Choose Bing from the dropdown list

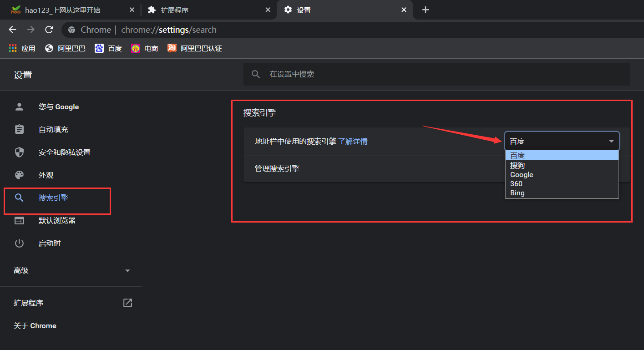562,193
